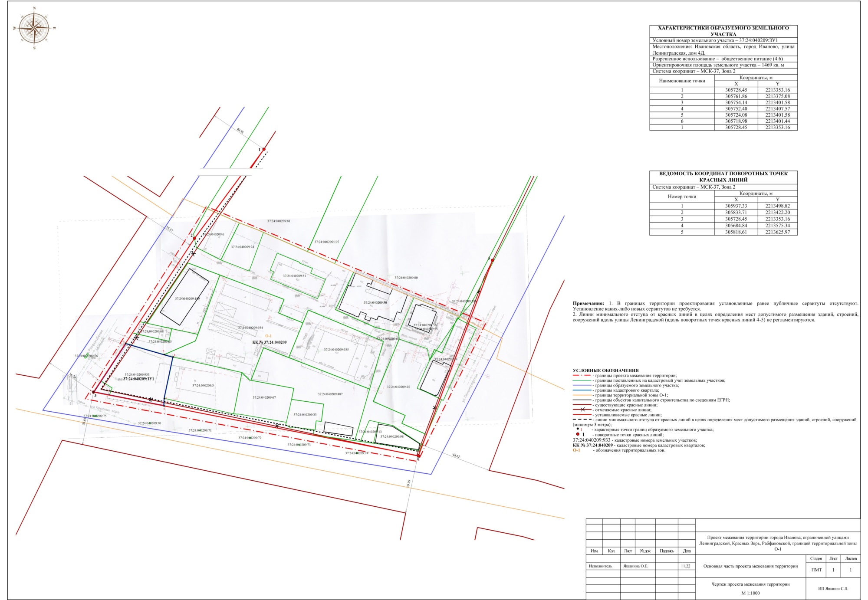Screen dimensions: 868x600
Task: Click legend entry 'границы проекта межевания территории'
Action: (x=636, y=376)
